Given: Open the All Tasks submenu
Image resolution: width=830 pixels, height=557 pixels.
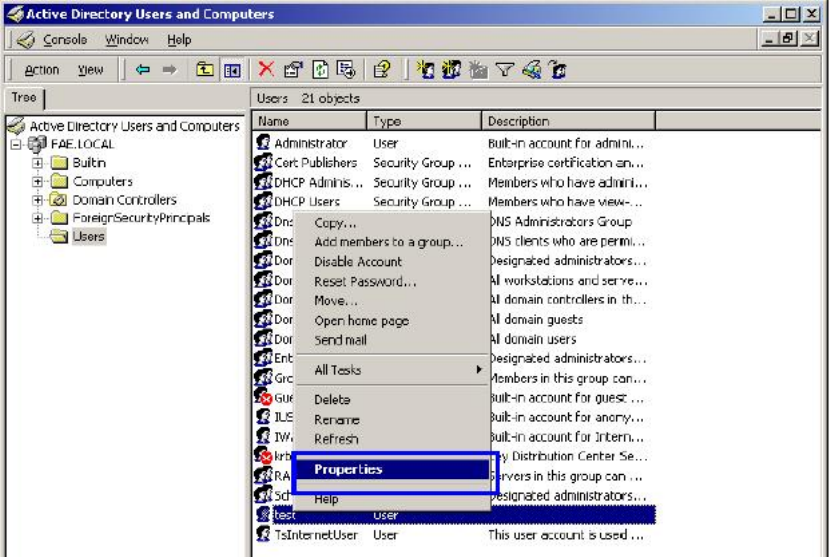Looking at the screenshot, I should pos(338,370).
